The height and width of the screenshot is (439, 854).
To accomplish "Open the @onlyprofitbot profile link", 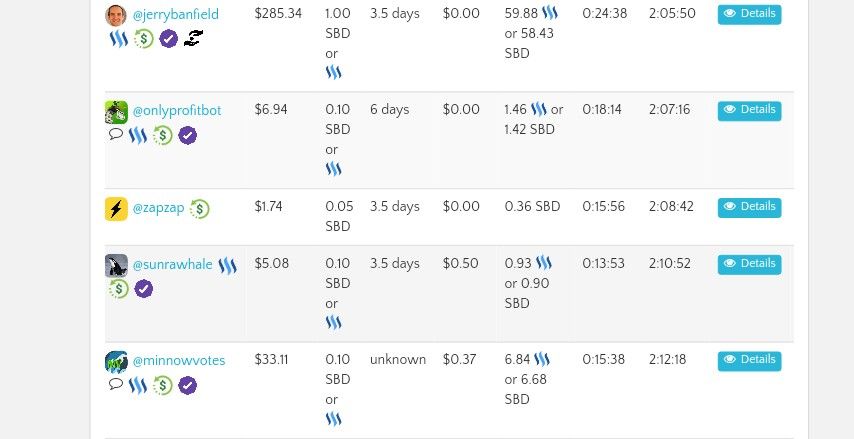I will point(177,111).
